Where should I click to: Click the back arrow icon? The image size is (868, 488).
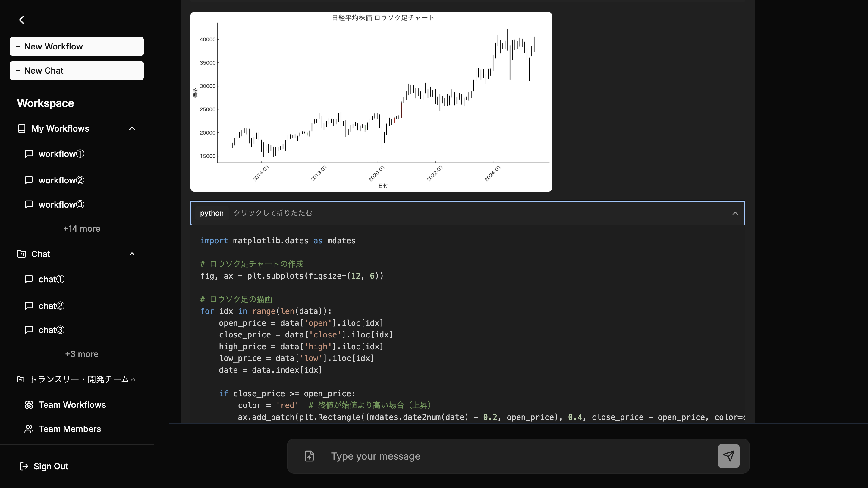(22, 20)
